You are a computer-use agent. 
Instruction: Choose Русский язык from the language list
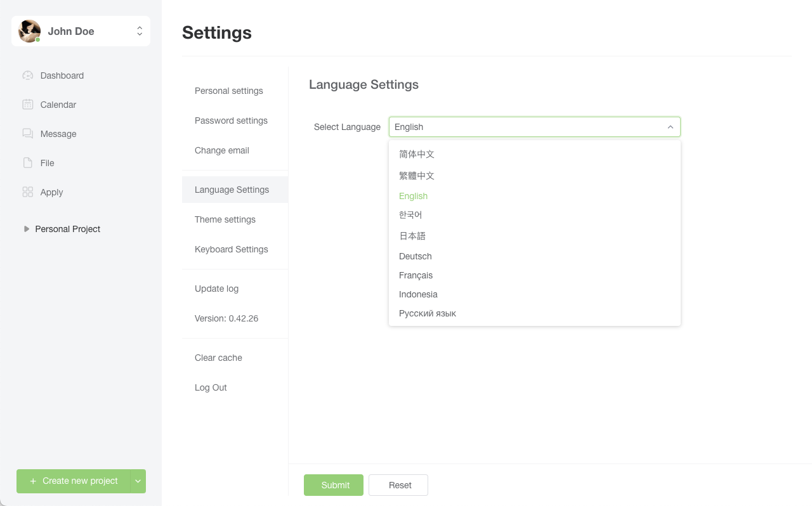pyautogui.click(x=535, y=313)
